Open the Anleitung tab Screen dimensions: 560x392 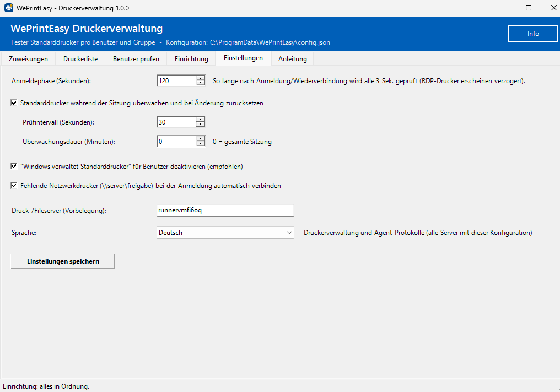[293, 59]
